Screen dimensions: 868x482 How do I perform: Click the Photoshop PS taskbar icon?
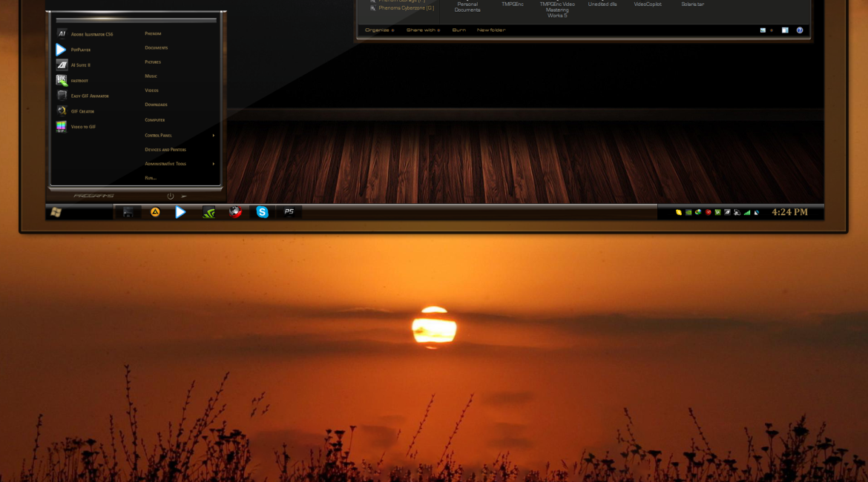(x=289, y=212)
